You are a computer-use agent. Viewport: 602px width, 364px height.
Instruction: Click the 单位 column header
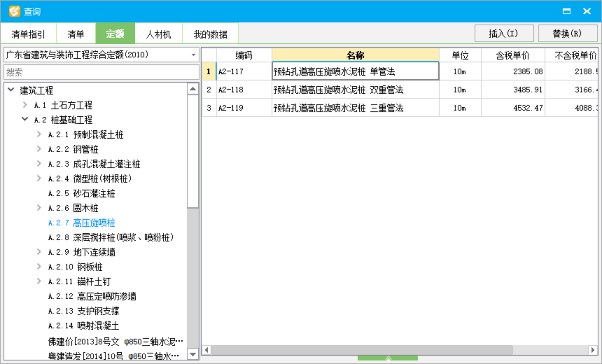coord(460,55)
